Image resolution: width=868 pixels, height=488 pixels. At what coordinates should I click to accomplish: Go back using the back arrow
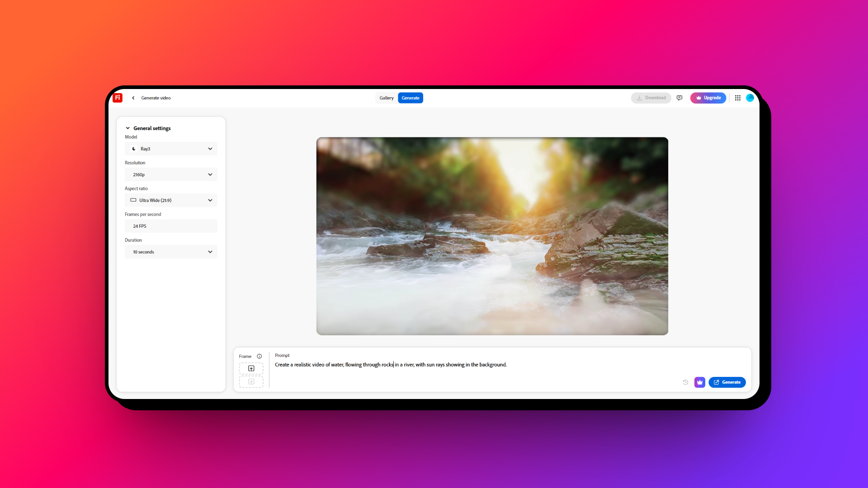(x=133, y=98)
